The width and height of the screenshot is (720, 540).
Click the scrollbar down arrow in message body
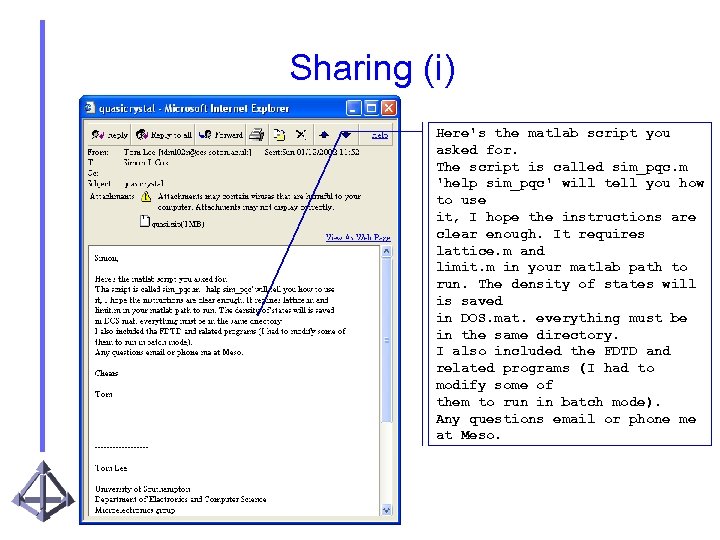click(387, 510)
